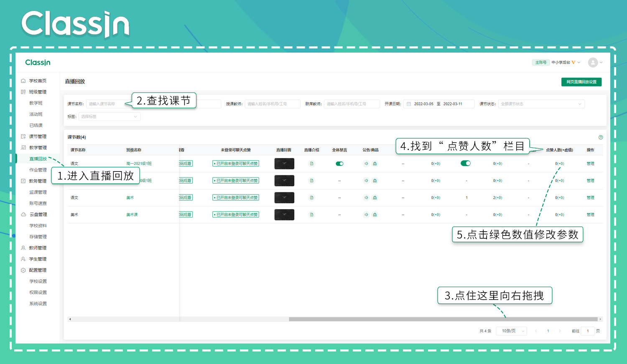Click page jump input box 前往
The image size is (627, 364).
[588, 331]
